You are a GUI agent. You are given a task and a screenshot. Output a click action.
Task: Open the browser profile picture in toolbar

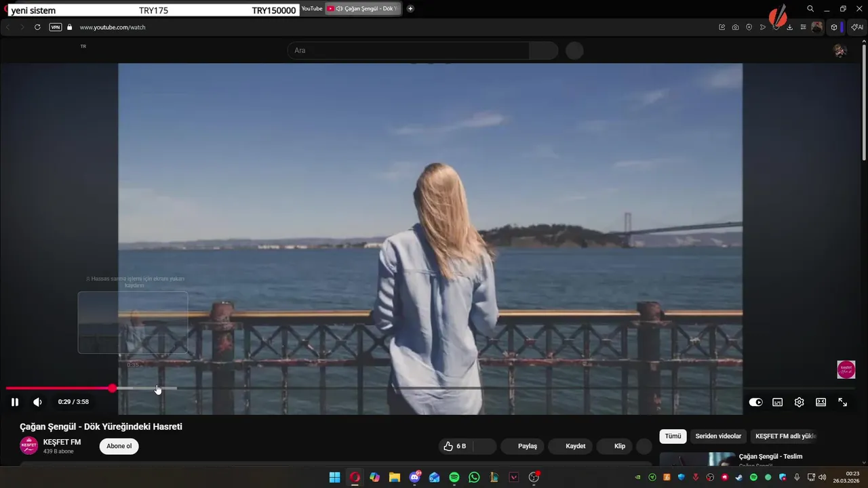817,27
